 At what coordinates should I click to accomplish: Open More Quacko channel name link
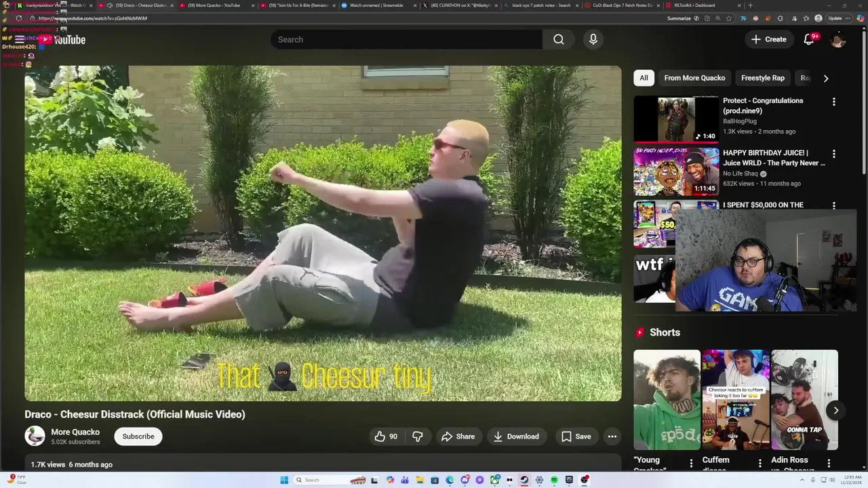[75, 432]
